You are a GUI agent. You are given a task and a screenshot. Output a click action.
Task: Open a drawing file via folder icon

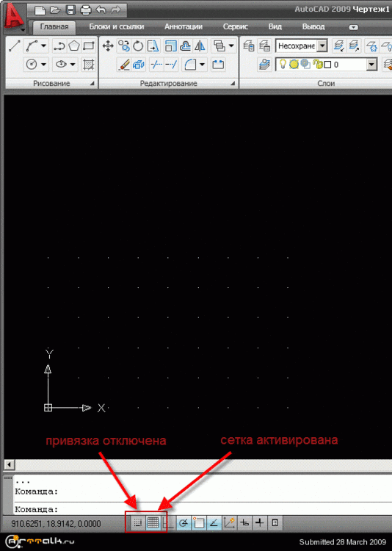[55, 10]
